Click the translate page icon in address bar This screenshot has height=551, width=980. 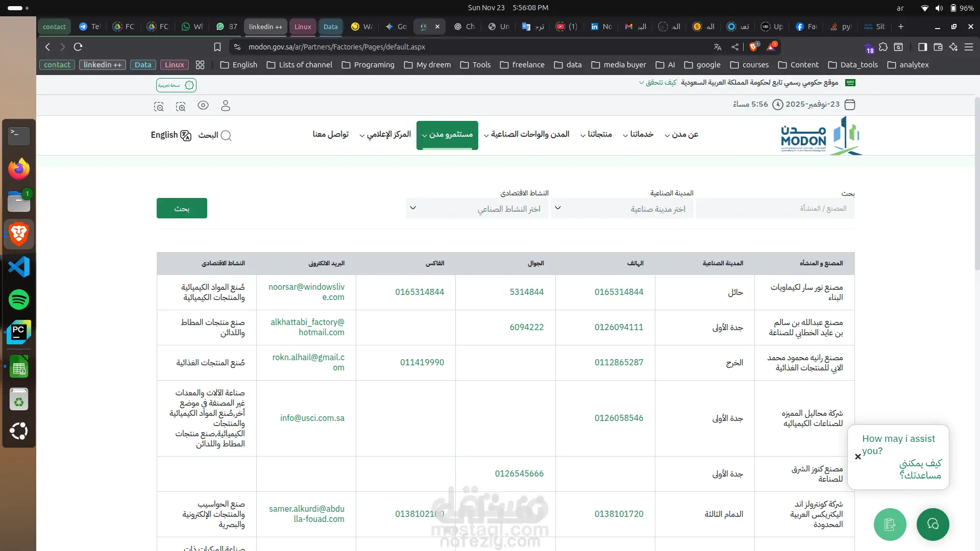718,47
